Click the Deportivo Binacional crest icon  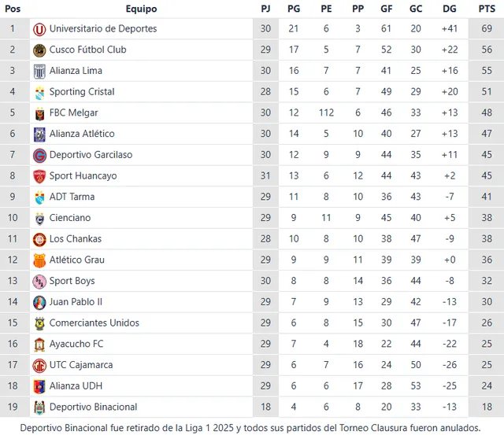39,407
